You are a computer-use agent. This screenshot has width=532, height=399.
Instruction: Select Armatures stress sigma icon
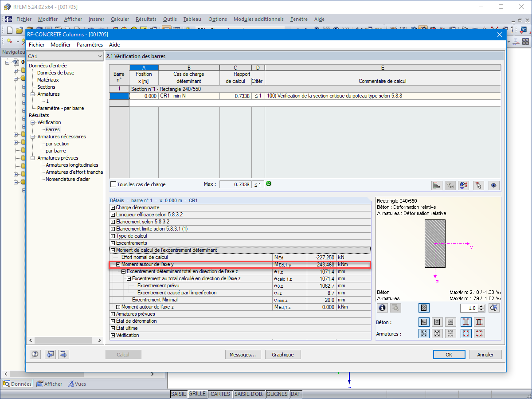coord(437,334)
